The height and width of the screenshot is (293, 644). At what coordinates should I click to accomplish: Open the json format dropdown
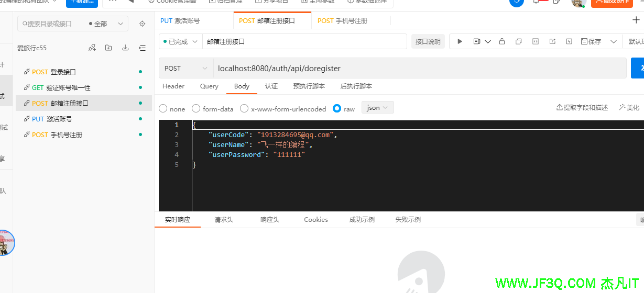(x=377, y=108)
